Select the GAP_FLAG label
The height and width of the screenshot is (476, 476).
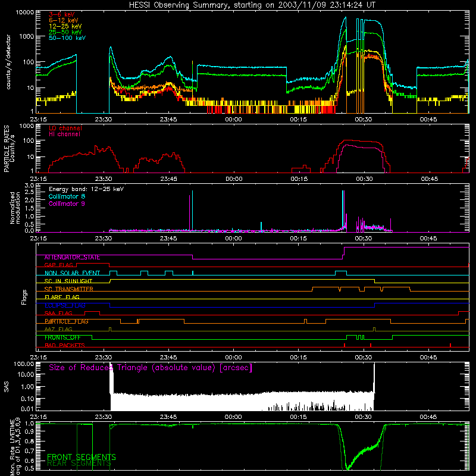tap(58, 265)
